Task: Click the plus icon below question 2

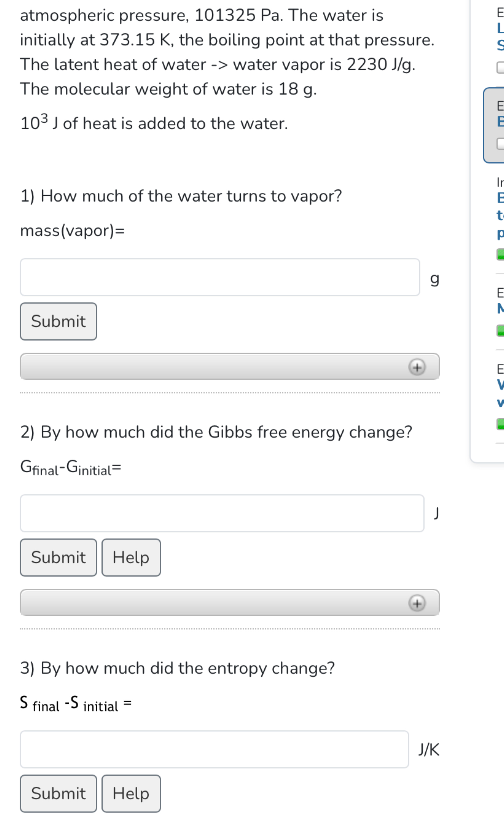Action: pyautogui.click(x=417, y=603)
